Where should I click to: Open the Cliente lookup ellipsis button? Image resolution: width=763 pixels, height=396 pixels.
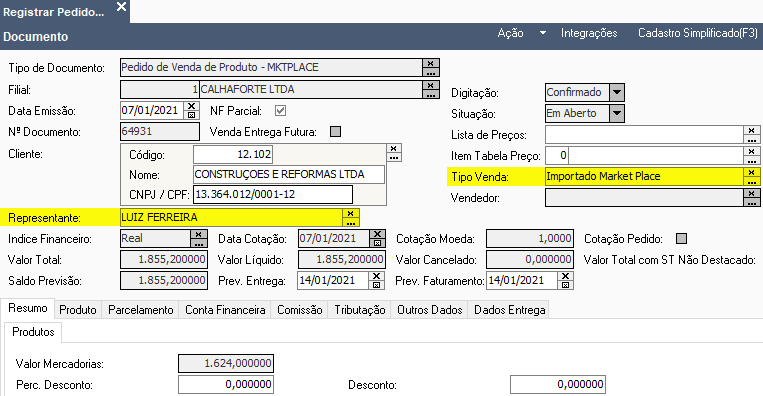(x=394, y=157)
